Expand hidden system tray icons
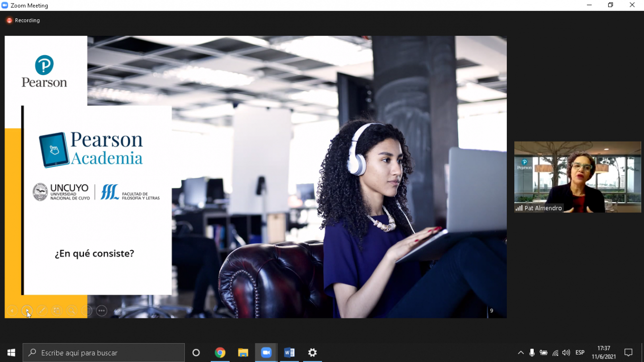The width and height of the screenshot is (644, 362). [x=521, y=353]
